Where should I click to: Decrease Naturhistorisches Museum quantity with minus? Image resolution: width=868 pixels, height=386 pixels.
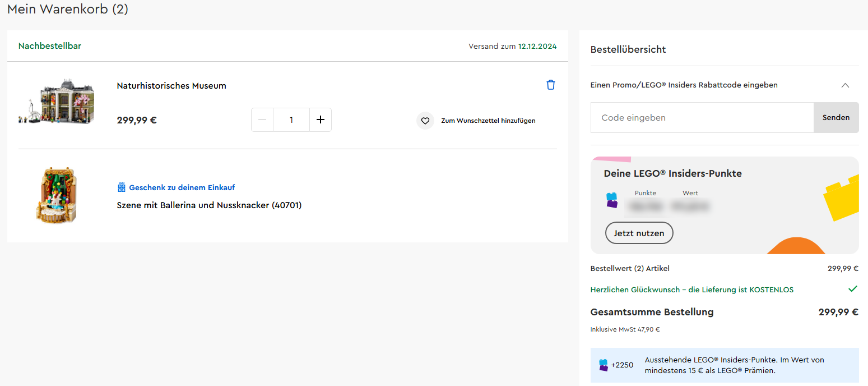[x=262, y=120]
